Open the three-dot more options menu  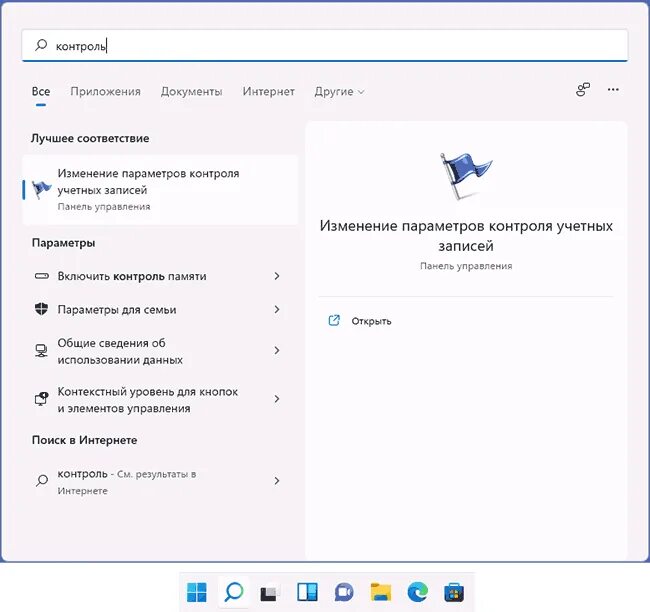click(613, 90)
